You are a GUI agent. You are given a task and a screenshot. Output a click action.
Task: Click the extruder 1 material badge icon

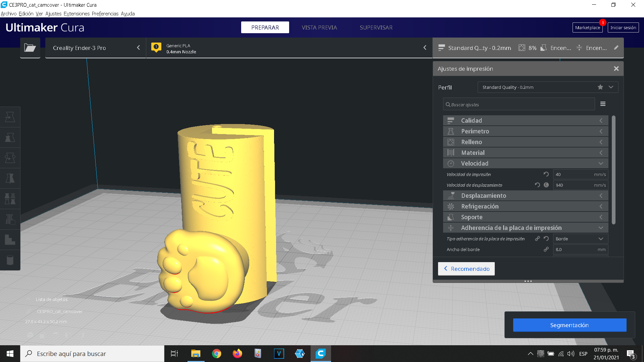pyautogui.click(x=156, y=48)
